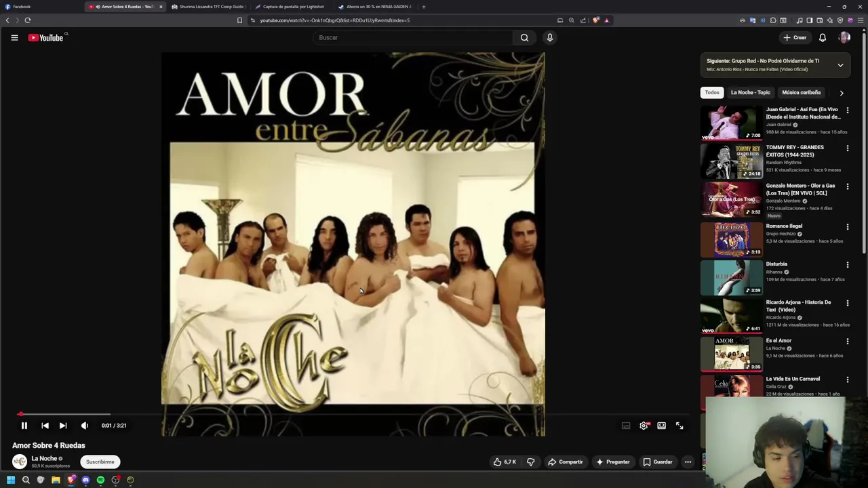The width and height of the screenshot is (868, 488).
Task: Open the Romance Ilegal video thumbnail
Action: [x=732, y=239]
